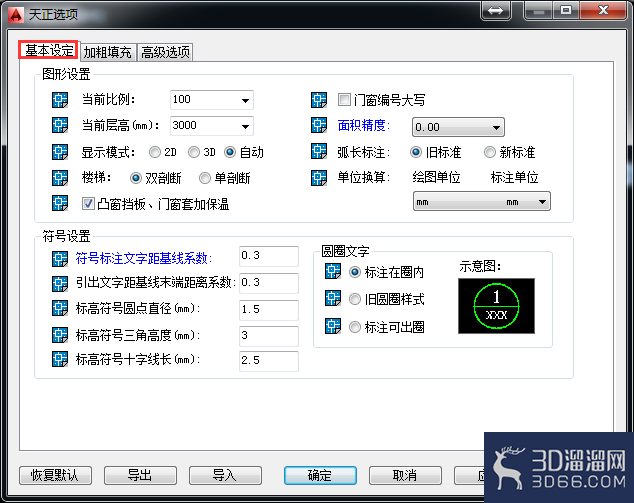
Task: Click the icon beside 单位换算
Action: [319, 178]
